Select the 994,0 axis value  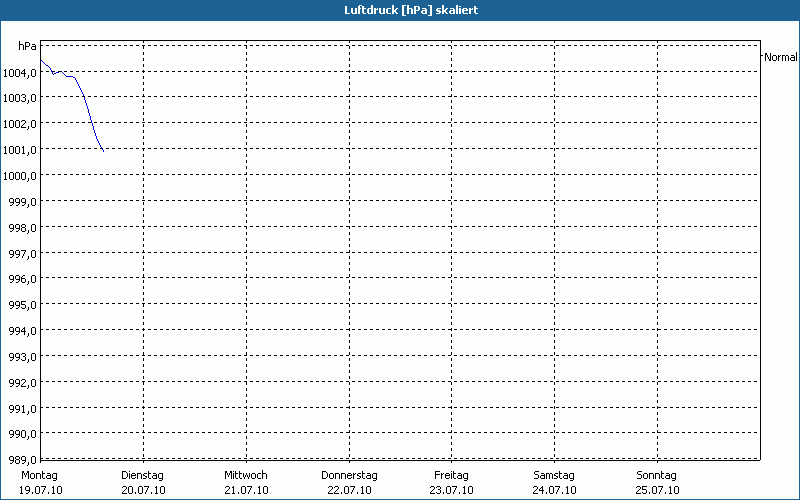tap(23, 332)
